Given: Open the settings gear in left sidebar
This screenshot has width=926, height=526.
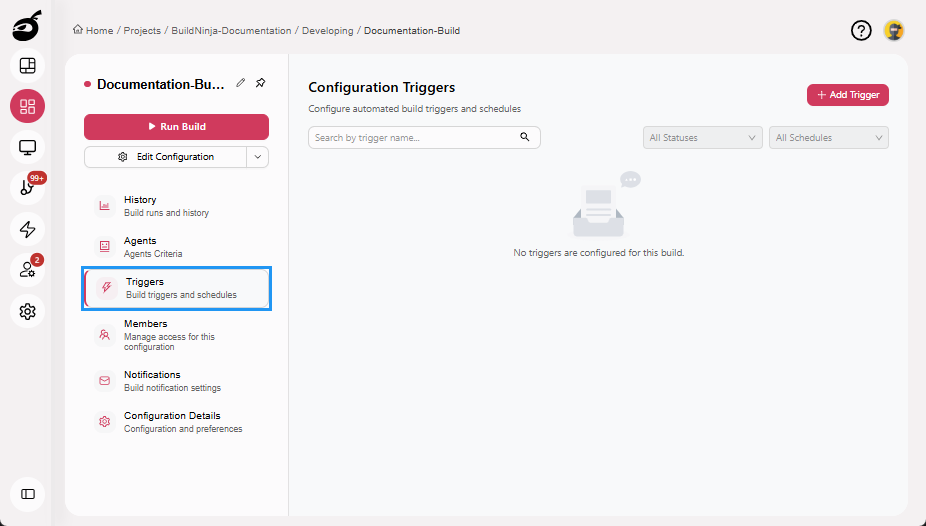Looking at the screenshot, I should [27, 311].
